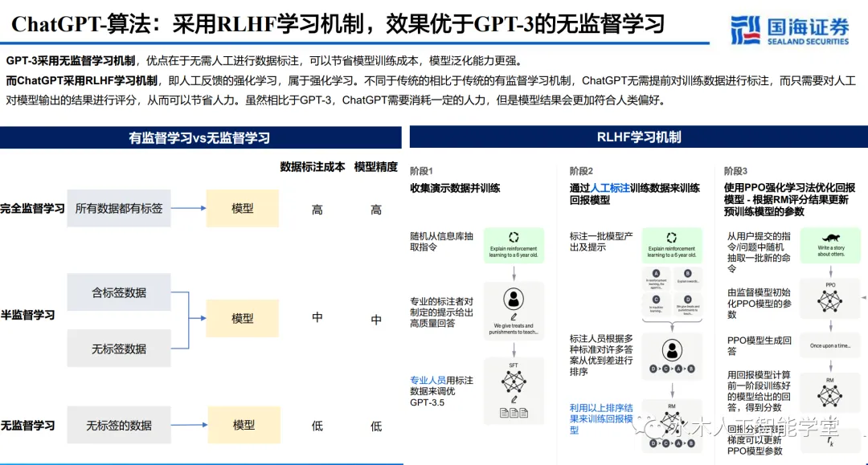Viewport: 868px width, 465px height.
Task: Click the '阶段1' label
Action: (x=421, y=171)
